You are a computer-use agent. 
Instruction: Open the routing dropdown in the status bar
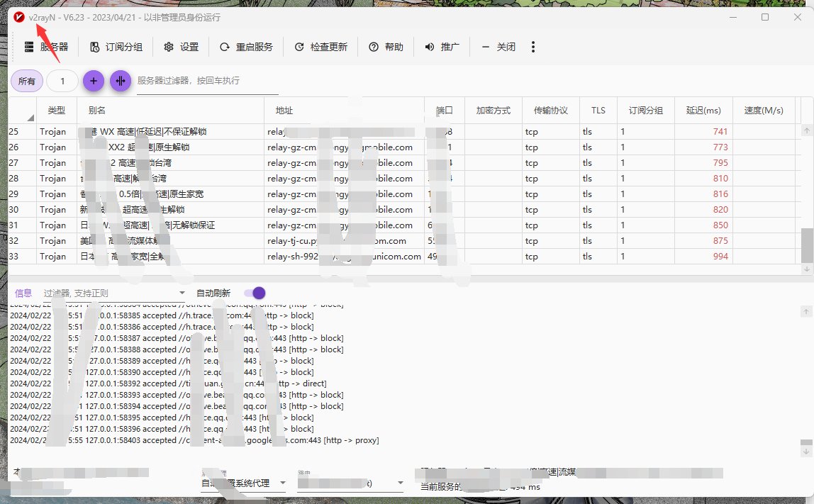(x=350, y=483)
